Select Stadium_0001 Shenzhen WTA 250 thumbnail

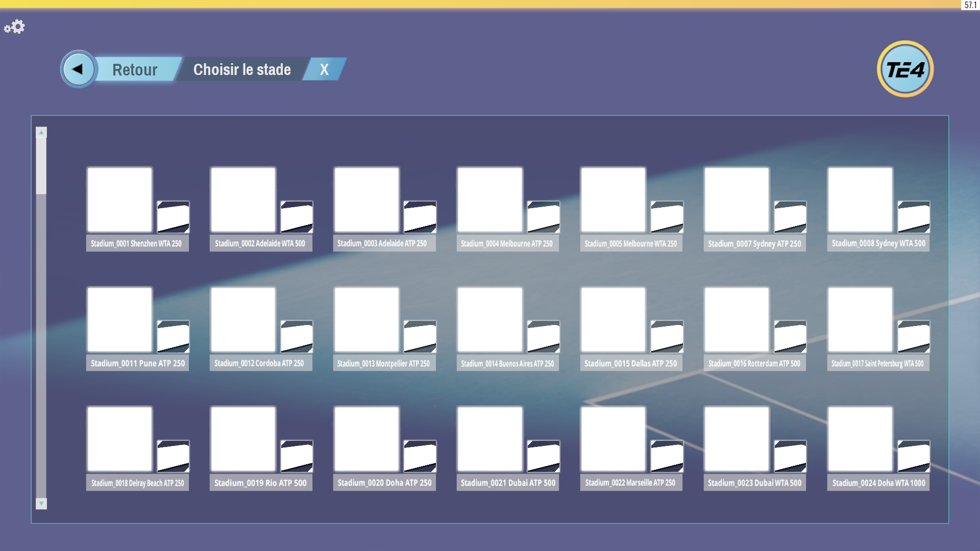point(119,200)
